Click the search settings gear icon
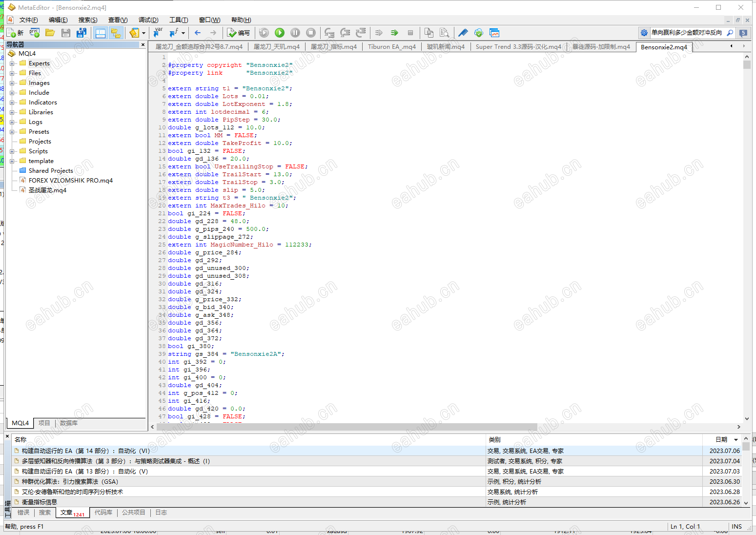756x535 pixels. pos(644,33)
